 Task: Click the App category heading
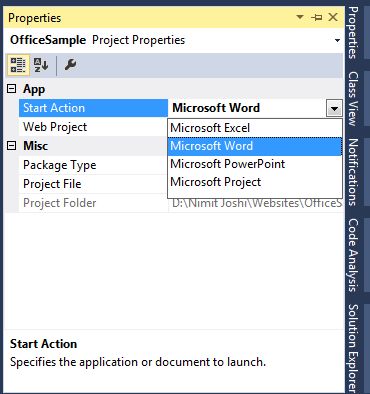[34, 89]
